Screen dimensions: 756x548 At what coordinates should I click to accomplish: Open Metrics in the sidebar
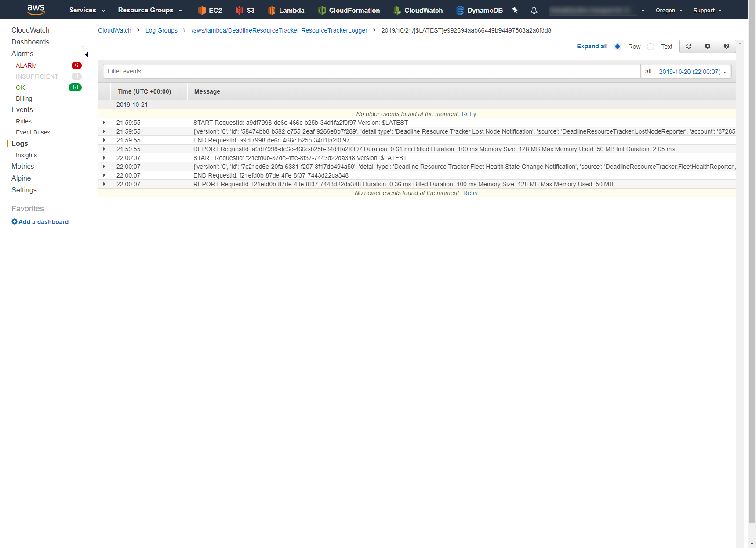(23, 166)
